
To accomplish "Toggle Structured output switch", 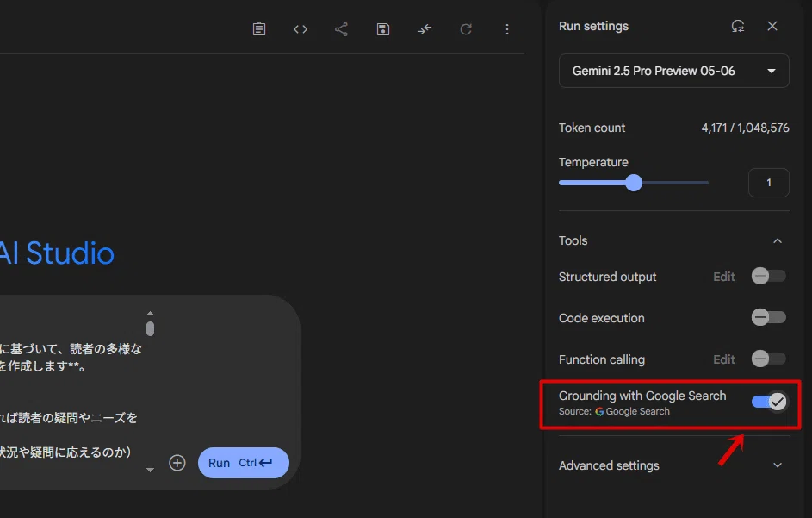I will click(x=768, y=276).
